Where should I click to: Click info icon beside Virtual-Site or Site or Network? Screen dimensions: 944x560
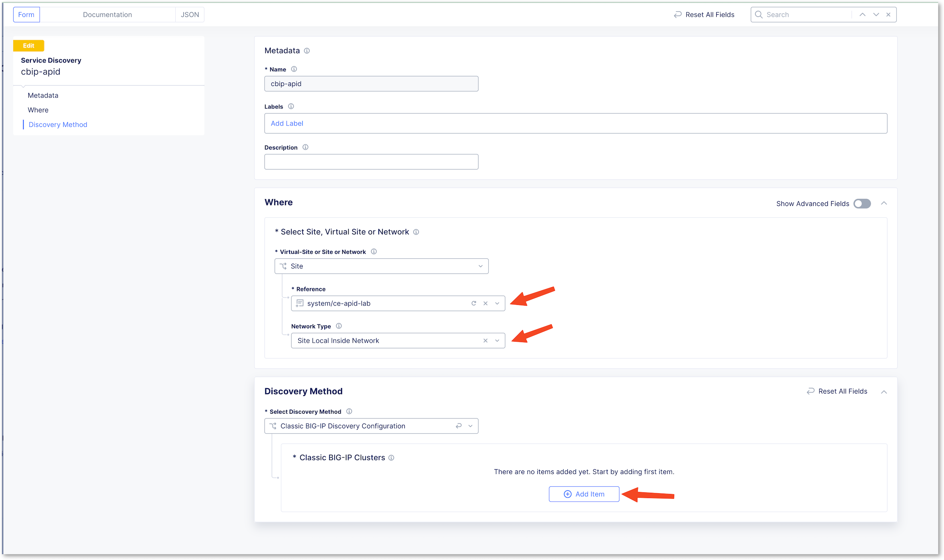click(x=374, y=252)
